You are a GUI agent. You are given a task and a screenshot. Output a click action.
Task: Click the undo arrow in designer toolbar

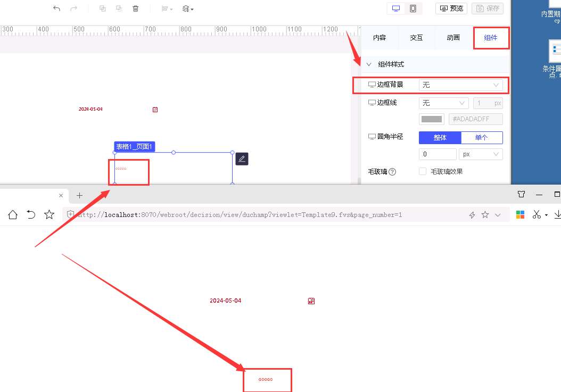point(56,9)
